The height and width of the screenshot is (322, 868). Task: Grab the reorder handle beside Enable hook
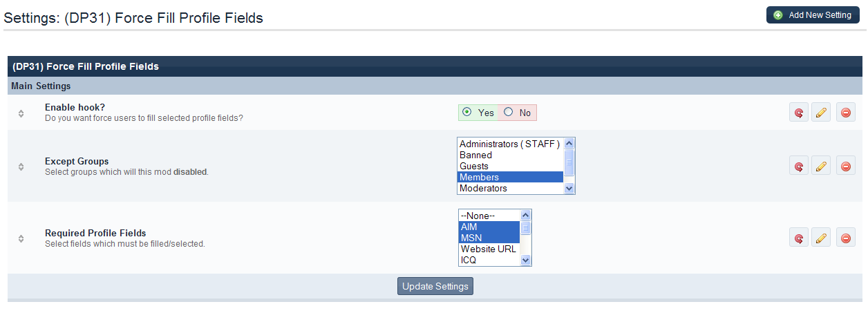(x=21, y=113)
